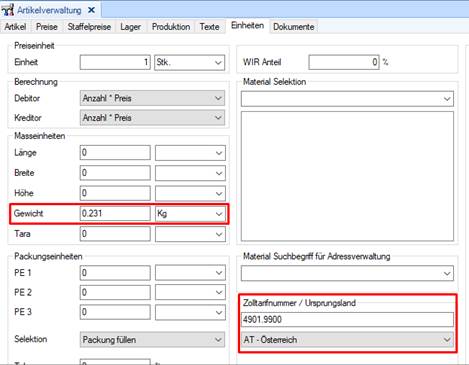The width and height of the screenshot is (469, 365).
Task: Open Material Suchbegriff für Adressverwaltung dropdown
Action: point(347,273)
